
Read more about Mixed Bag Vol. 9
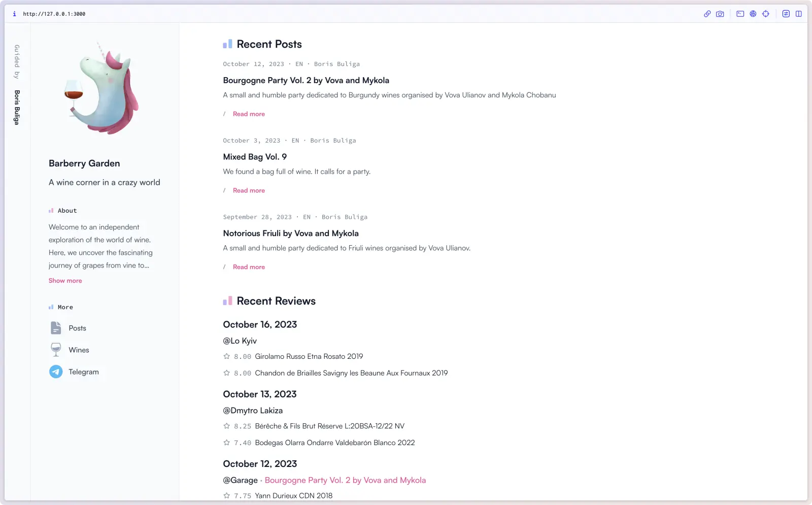pyautogui.click(x=249, y=190)
